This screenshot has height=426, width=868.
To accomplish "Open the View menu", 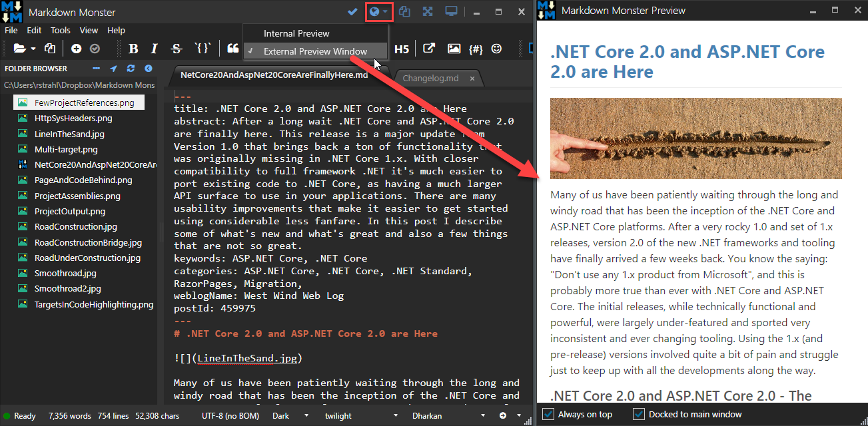I will click(x=89, y=30).
